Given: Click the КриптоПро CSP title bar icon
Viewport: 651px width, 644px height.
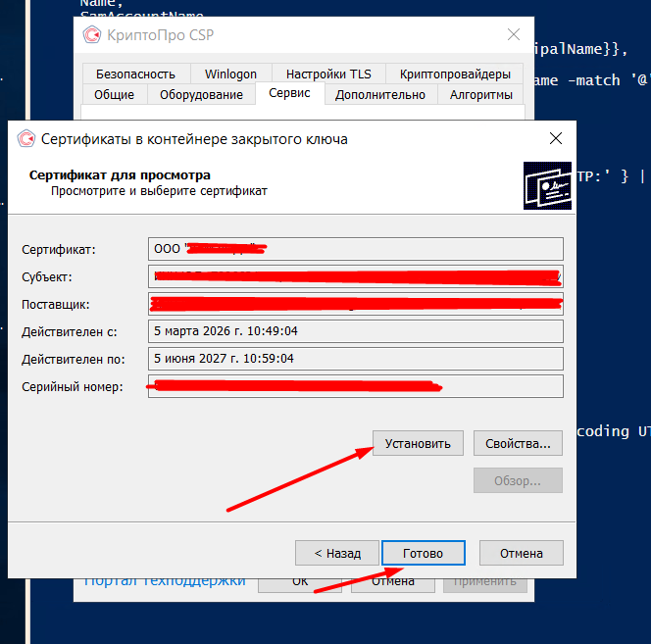Looking at the screenshot, I should pos(93,36).
